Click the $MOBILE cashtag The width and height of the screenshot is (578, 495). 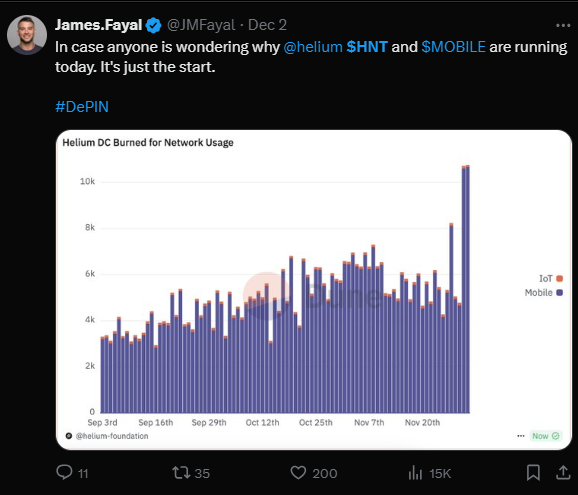(x=453, y=47)
